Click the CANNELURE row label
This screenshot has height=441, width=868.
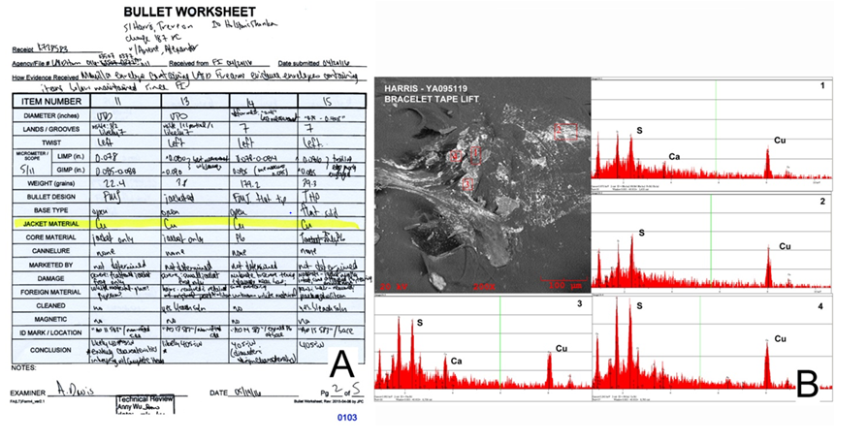point(51,251)
